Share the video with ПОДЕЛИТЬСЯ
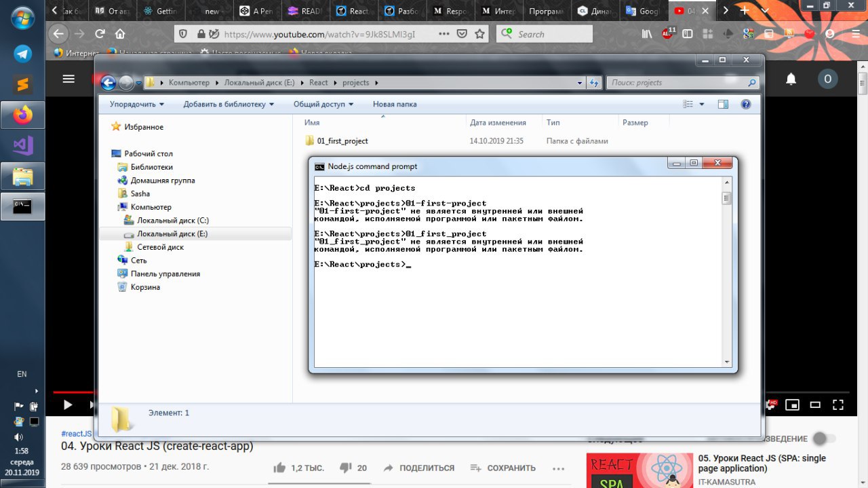This screenshot has width=868, height=488. click(419, 468)
